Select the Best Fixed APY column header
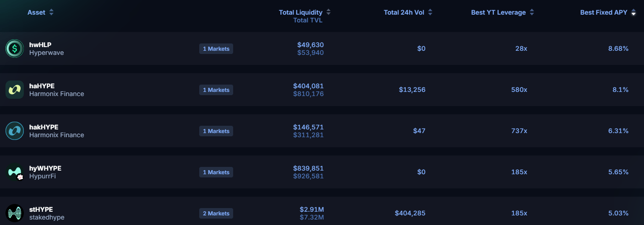Image resolution: width=644 pixels, height=225 pixels. click(x=603, y=13)
